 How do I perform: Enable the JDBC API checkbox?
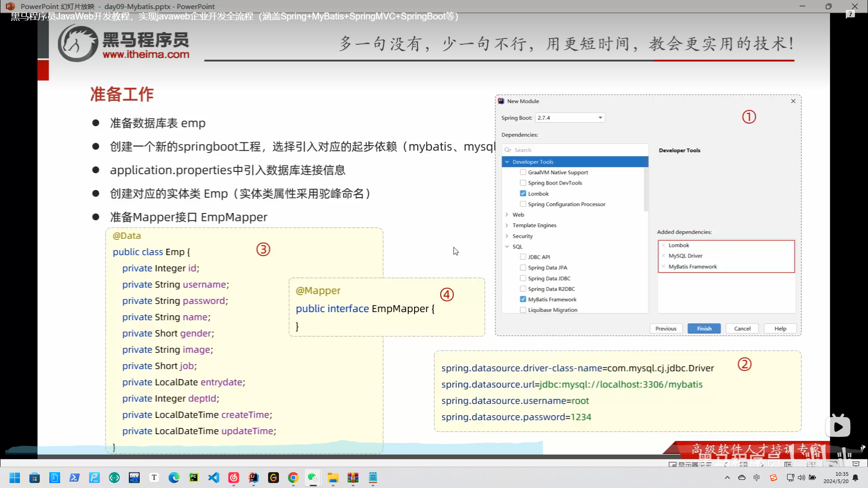click(x=523, y=257)
